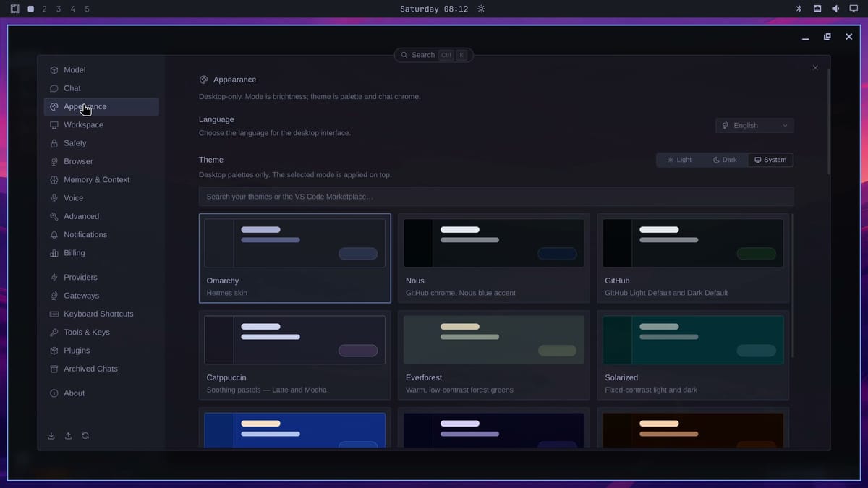Select the bright blue theme preview card
Viewport: 868px width, 488px height.
click(x=295, y=429)
